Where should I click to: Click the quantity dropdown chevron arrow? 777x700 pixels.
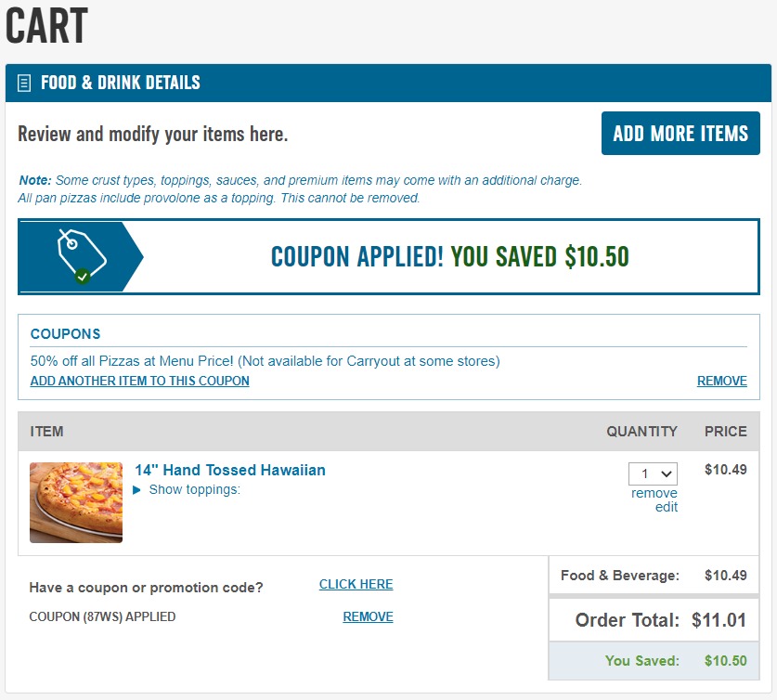point(667,474)
